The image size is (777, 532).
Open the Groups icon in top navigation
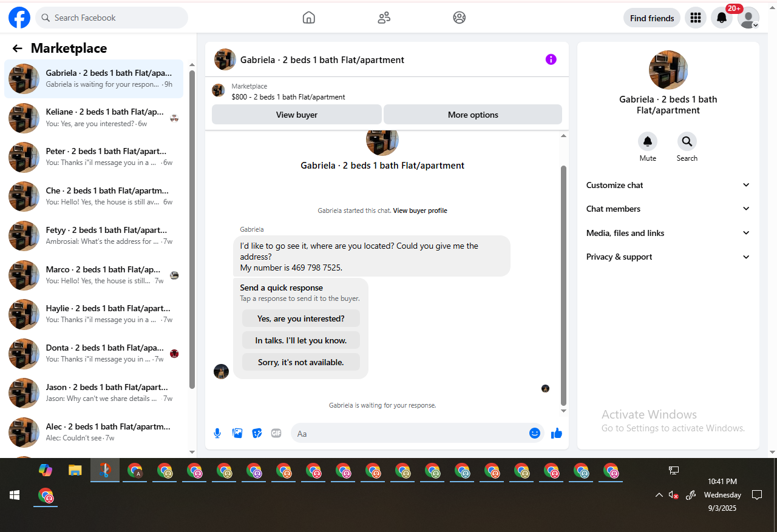pyautogui.click(x=460, y=18)
